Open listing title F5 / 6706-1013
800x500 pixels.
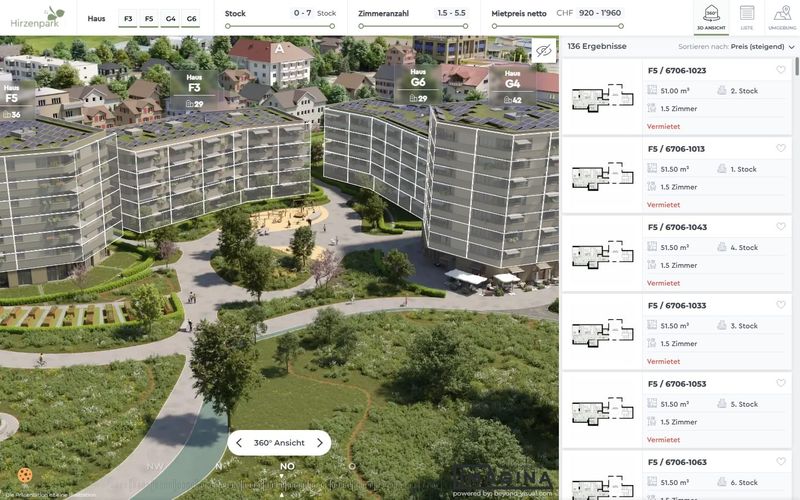(677, 149)
